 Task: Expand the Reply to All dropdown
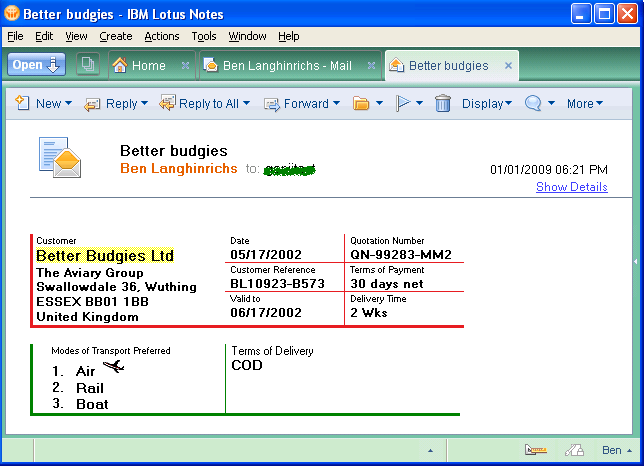pos(205,103)
